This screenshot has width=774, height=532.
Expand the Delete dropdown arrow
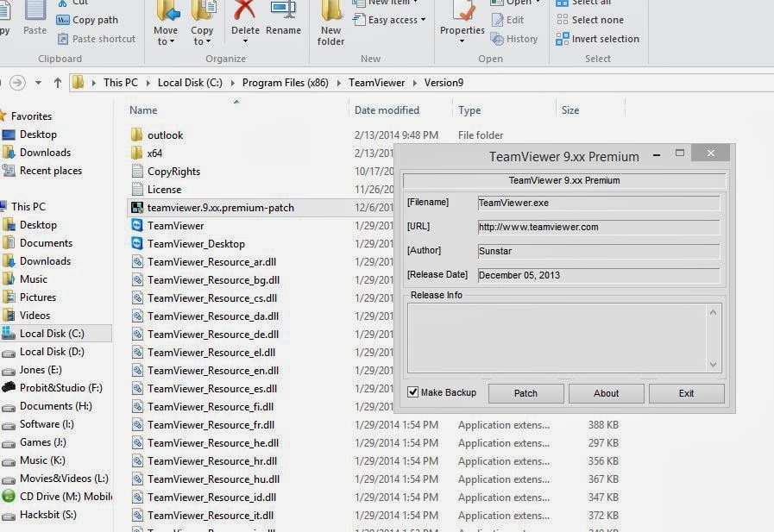(245, 42)
